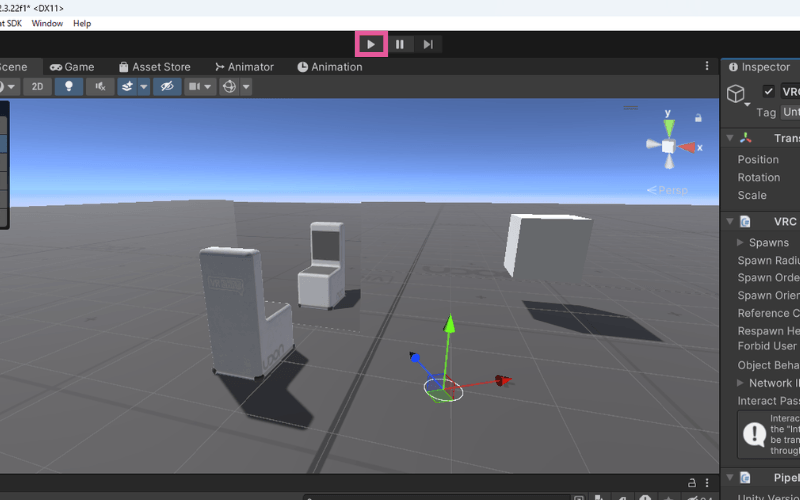800x500 pixels.
Task: Select the Inspector tab
Action: tap(759, 67)
